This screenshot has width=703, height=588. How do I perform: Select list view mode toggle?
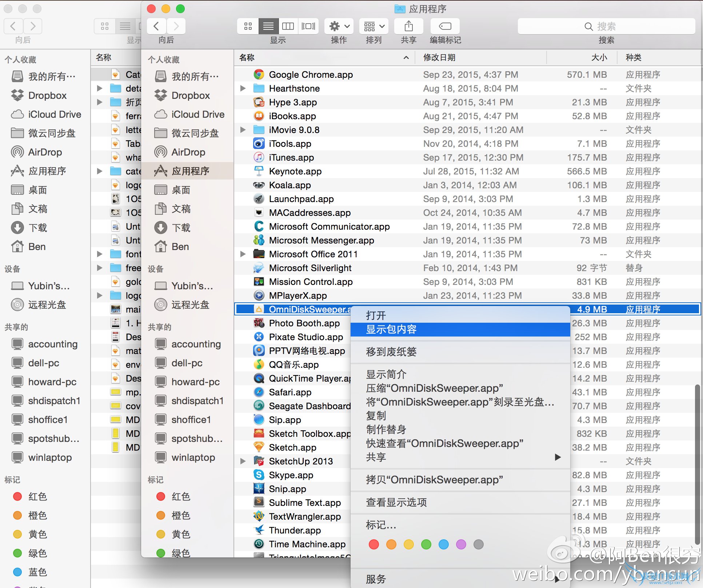pyautogui.click(x=268, y=26)
